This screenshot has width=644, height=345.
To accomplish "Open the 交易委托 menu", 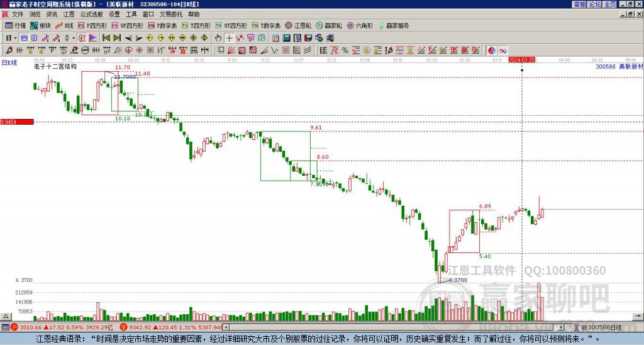I will tap(171, 14).
